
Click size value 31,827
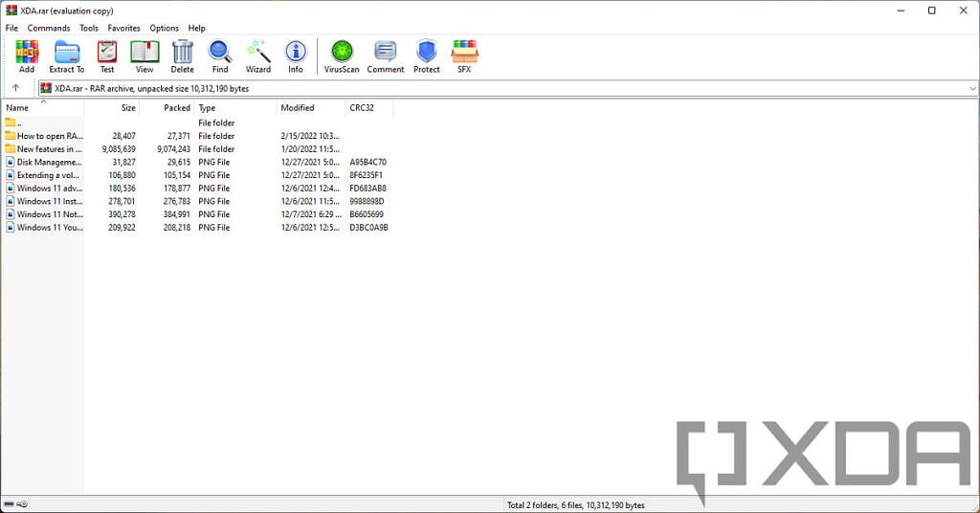pos(123,162)
